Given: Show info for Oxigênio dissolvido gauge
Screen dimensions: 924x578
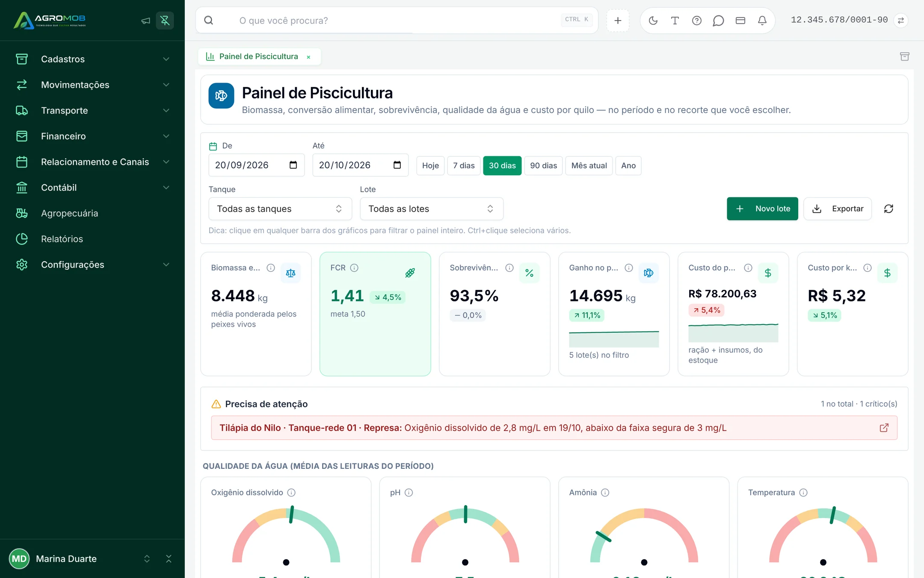Looking at the screenshot, I should pos(291,492).
